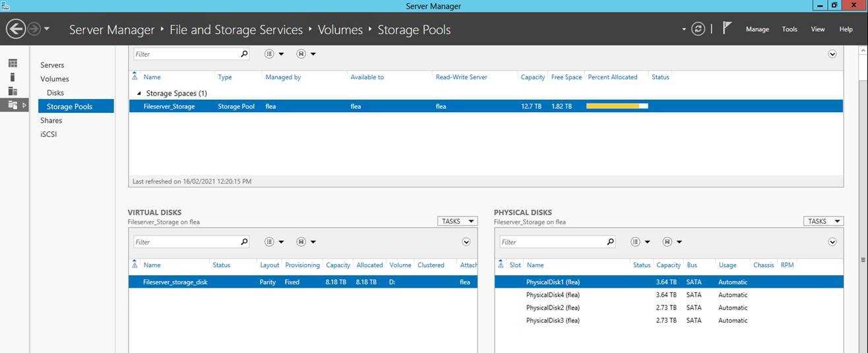This screenshot has height=353, width=868.
Task: Select Local Server icon in left rail
Action: click(x=13, y=77)
